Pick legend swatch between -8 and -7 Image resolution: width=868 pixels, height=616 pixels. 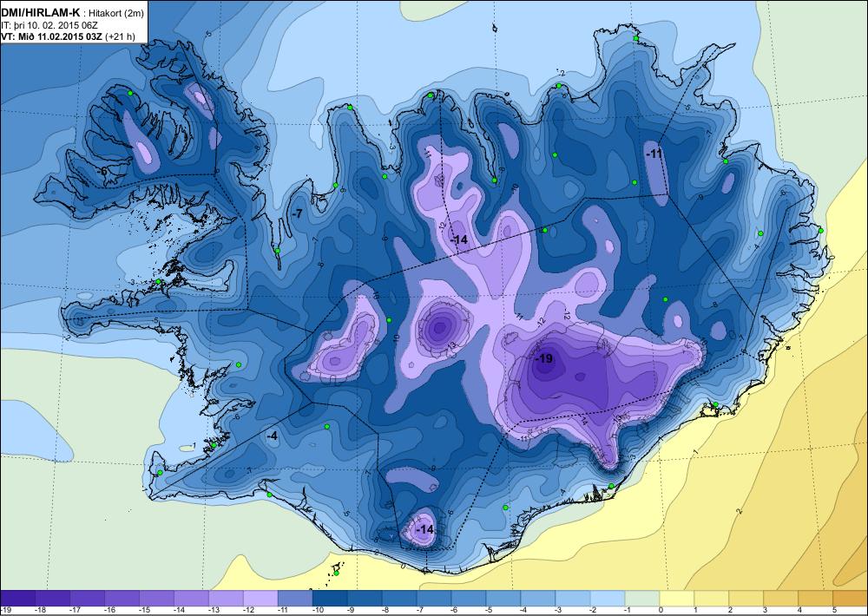point(399,598)
